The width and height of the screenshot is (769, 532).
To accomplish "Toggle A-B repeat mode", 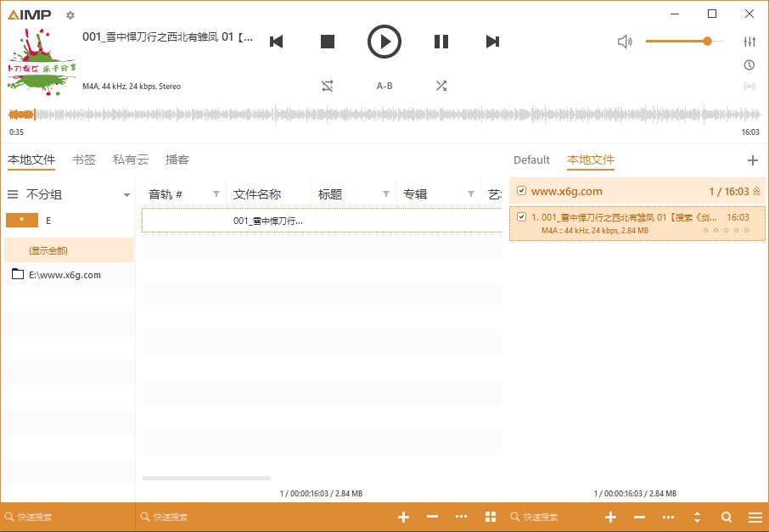I will point(384,86).
